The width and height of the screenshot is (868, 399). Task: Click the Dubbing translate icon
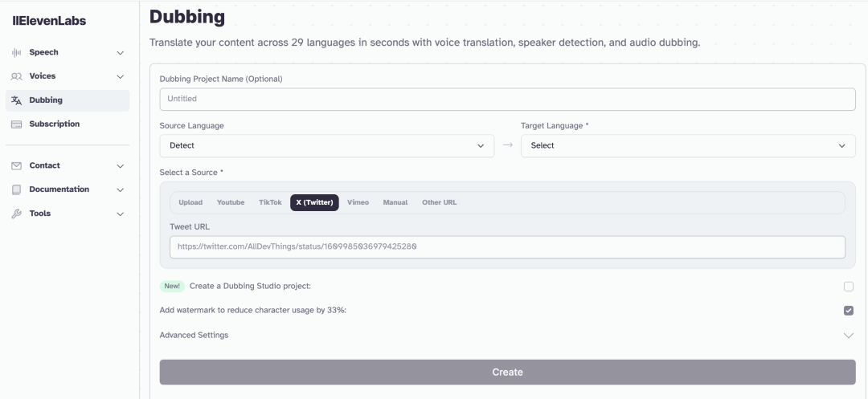(x=16, y=100)
